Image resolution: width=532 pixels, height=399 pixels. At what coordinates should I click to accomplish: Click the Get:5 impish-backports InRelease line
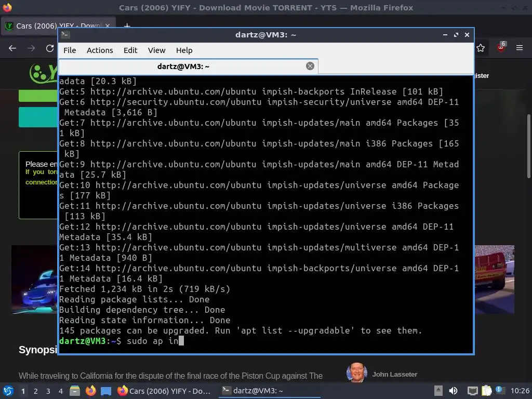tap(251, 91)
